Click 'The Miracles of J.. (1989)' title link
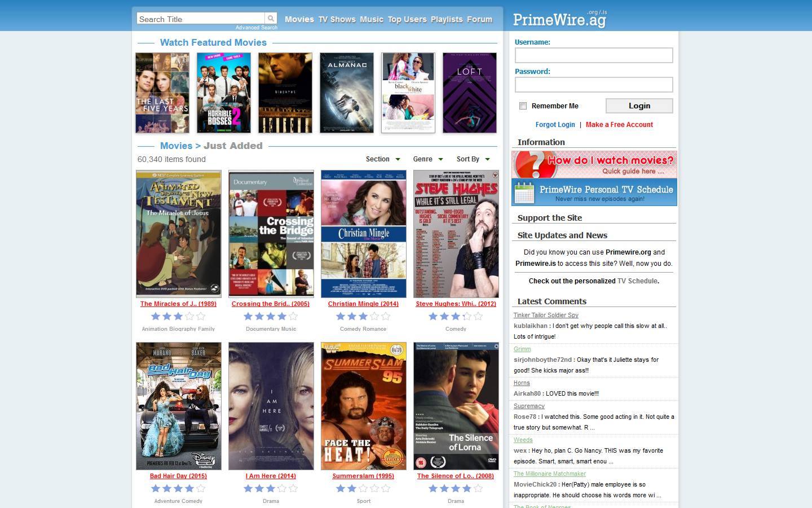Image resolution: width=812 pixels, height=508 pixels. 178,304
